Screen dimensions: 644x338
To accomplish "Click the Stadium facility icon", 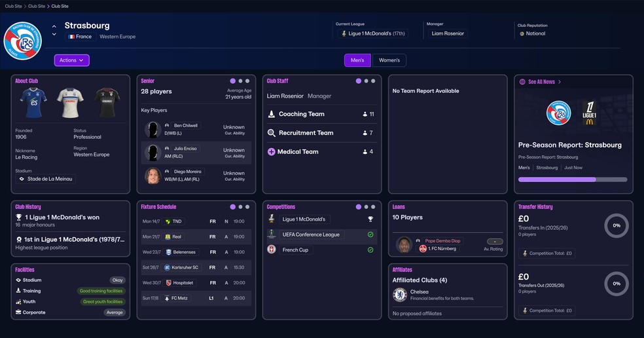I will click(x=18, y=280).
